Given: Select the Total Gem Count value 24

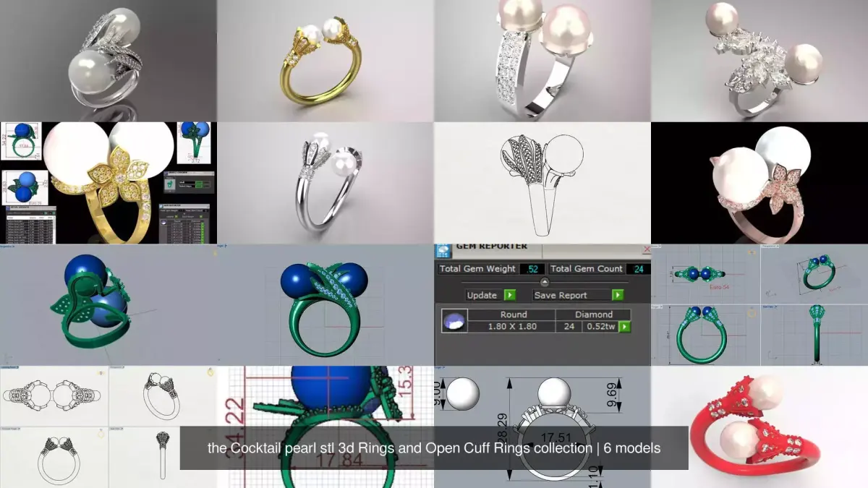Looking at the screenshot, I should tap(637, 269).
